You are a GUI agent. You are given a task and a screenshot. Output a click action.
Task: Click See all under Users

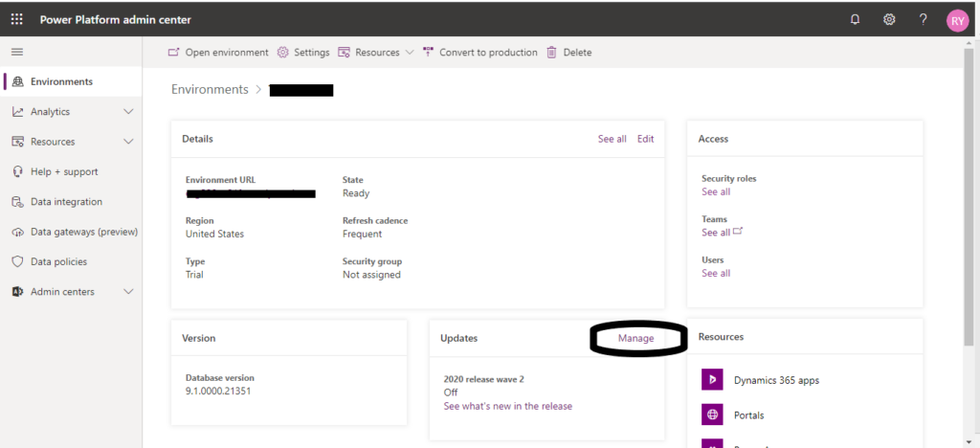pos(716,273)
